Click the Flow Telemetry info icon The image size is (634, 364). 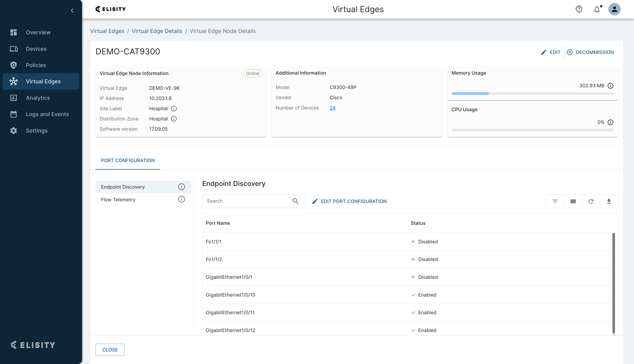click(181, 199)
